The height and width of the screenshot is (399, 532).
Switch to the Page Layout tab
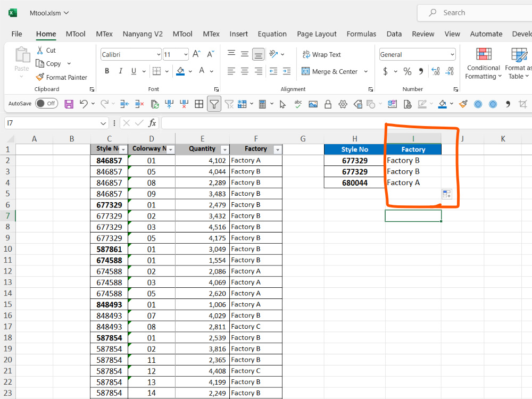(317, 34)
